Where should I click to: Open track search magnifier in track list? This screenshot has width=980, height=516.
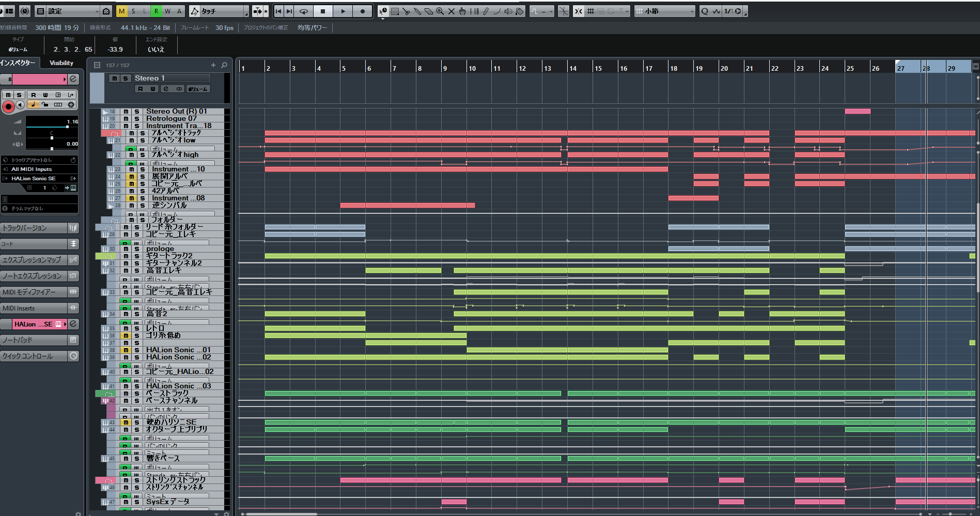[224, 65]
